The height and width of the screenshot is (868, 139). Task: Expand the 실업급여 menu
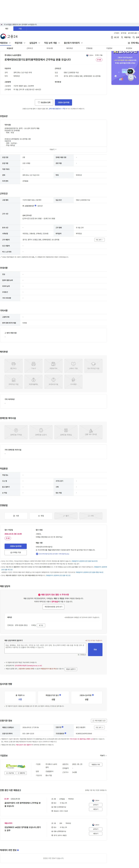pos(35,43)
